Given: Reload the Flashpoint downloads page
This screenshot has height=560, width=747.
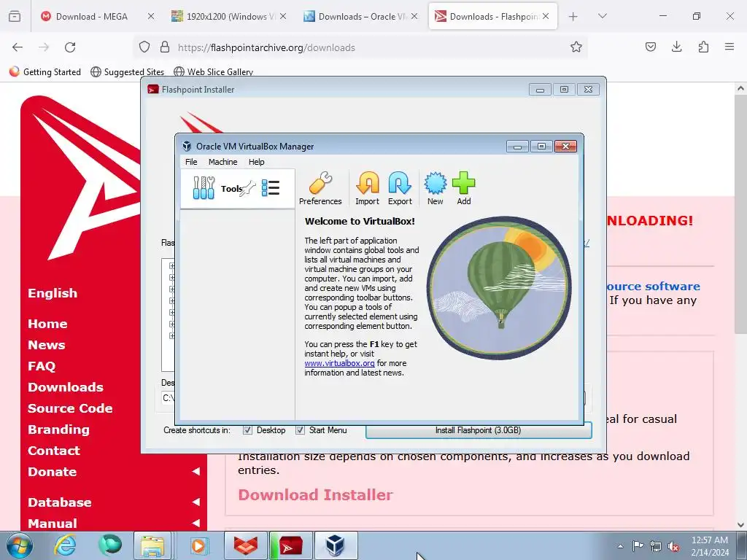Looking at the screenshot, I should 70,47.
